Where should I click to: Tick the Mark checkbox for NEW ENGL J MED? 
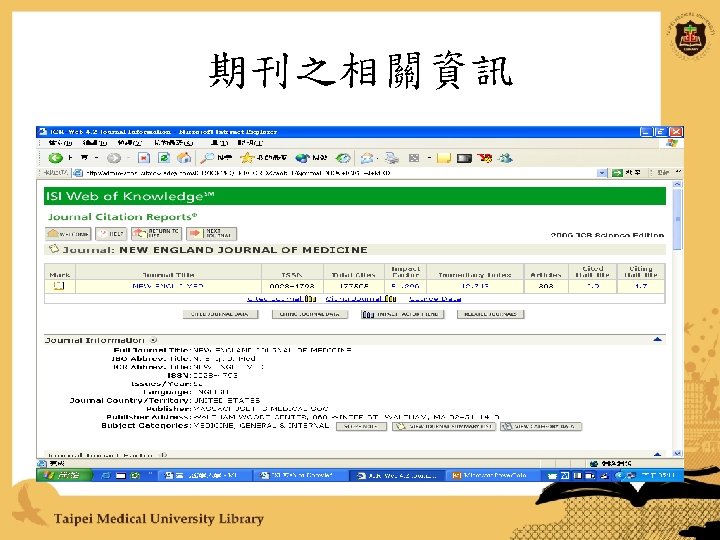tap(59, 286)
